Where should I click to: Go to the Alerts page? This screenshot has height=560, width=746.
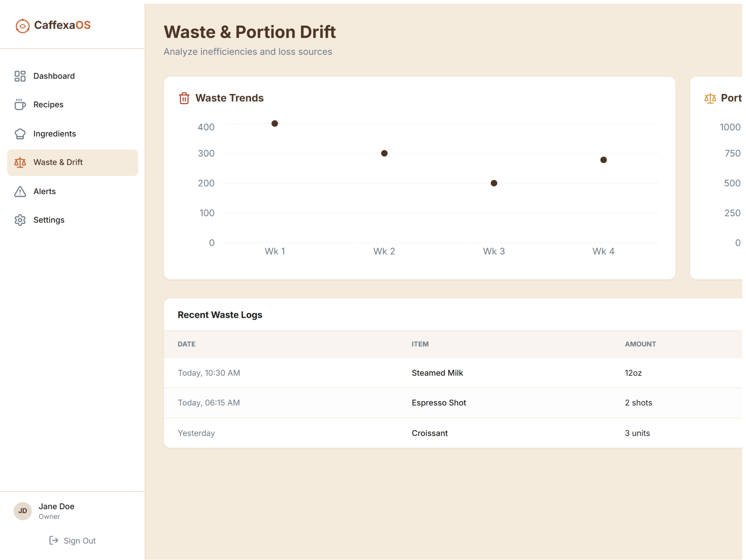coord(45,191)
